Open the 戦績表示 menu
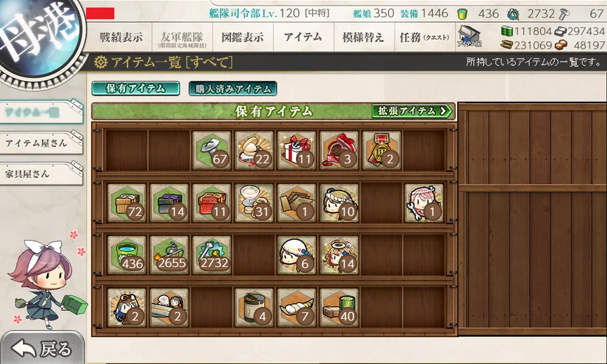The height and width of the screenshot is (364, 607). pos(121,37)
